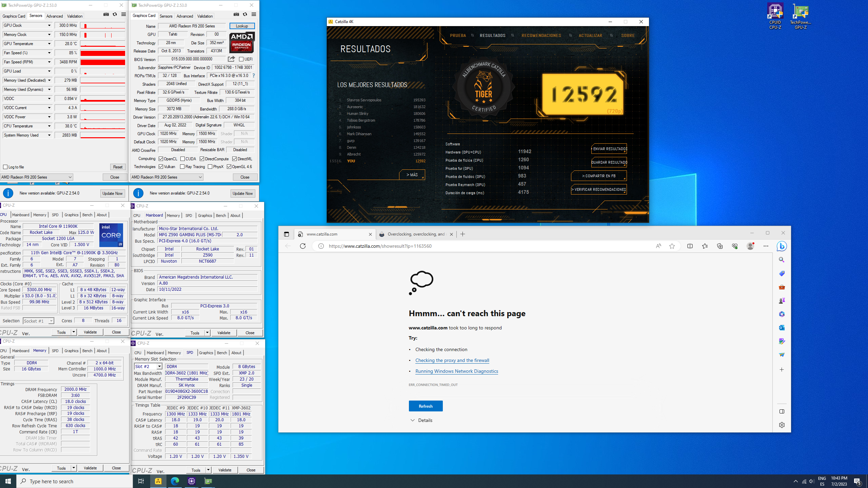
Task: Toggle the UEFI checkbox in GPU-Z
Action: point(241,59)
